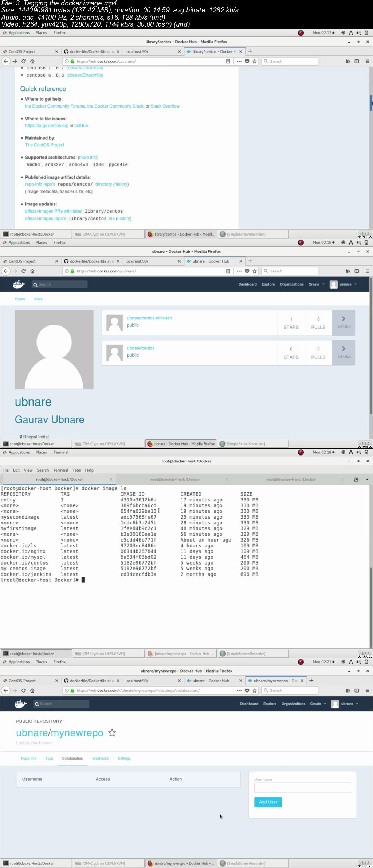Select the Stars tab on the ubnare profile

click(38, 299)
